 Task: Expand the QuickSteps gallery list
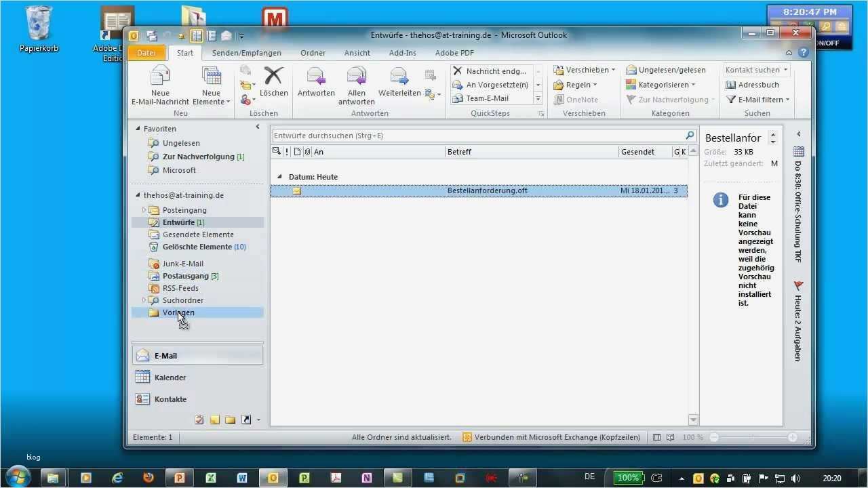coord(538,99)
